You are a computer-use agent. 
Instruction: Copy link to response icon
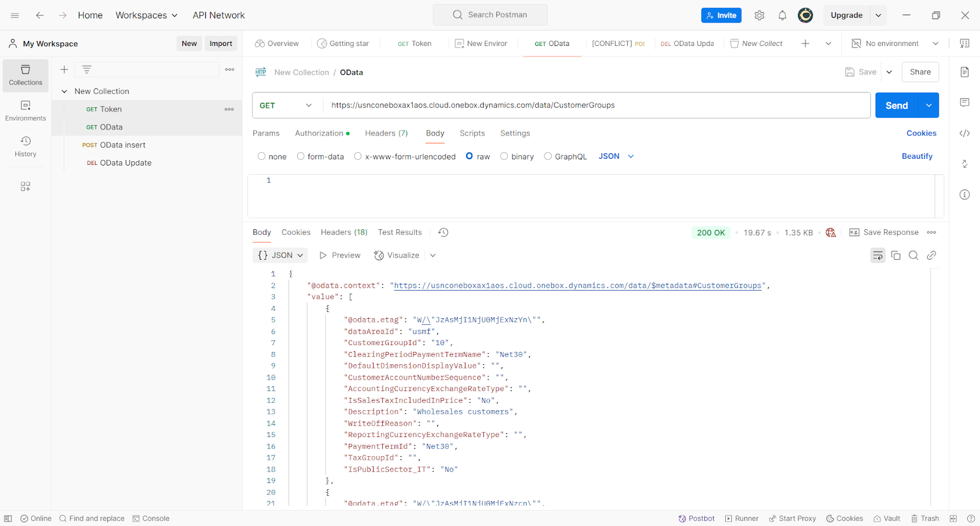932,256
